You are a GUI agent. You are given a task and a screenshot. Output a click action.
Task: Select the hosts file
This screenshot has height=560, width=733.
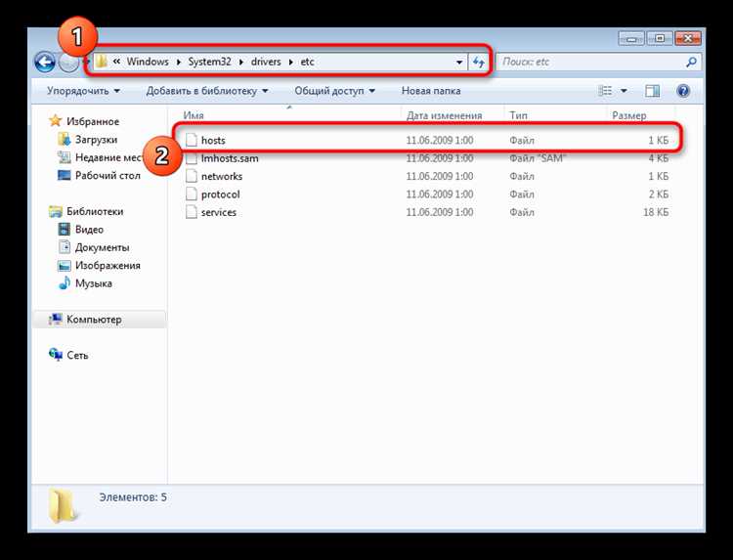(213, 141)
